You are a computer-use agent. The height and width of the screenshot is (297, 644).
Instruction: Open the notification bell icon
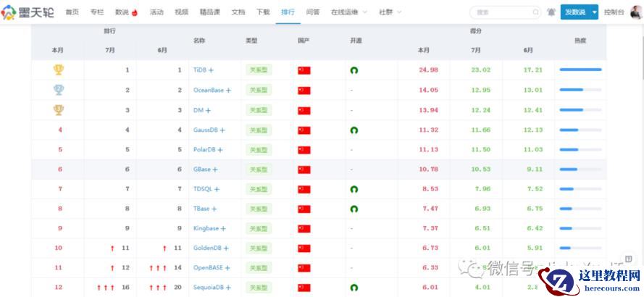[551, 12]
